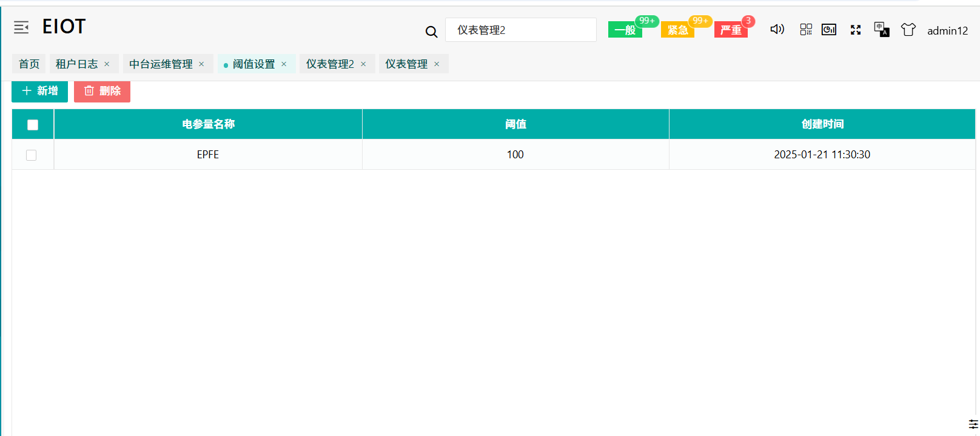Close the 中台运维管理 tab
This screenshot has height=436, width=980.
pos(201,64)
